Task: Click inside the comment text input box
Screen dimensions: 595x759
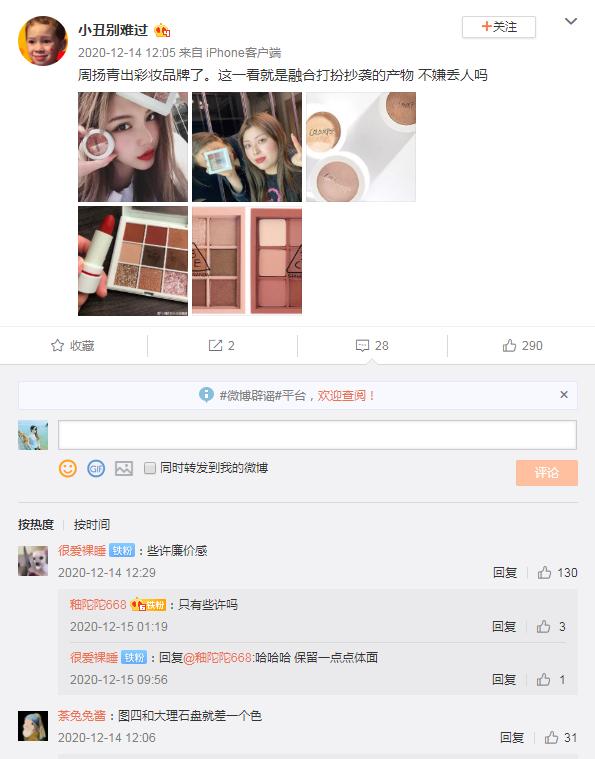Action: tap(317, 435)
